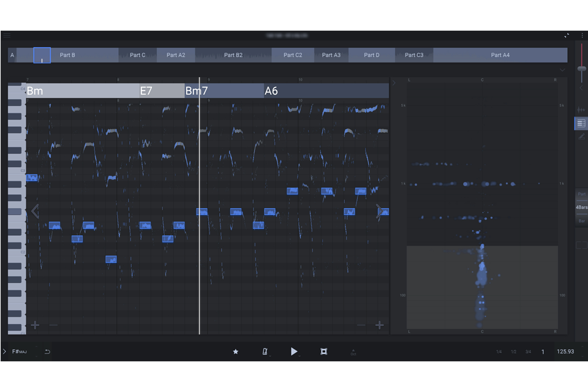Select the Part A4 section tab

tap(500, 55)
